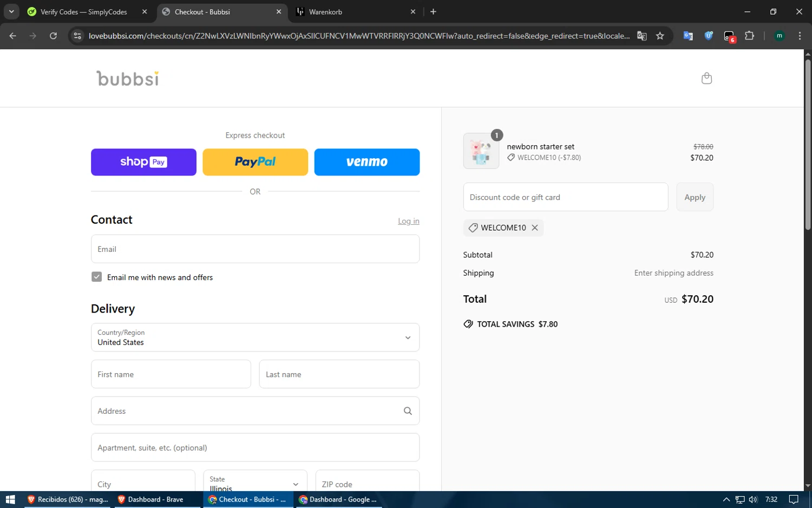The height and width of the screenshot is (508, 812).
Task: Open the browser extensions puzzle menu
Action: point(749,36)
